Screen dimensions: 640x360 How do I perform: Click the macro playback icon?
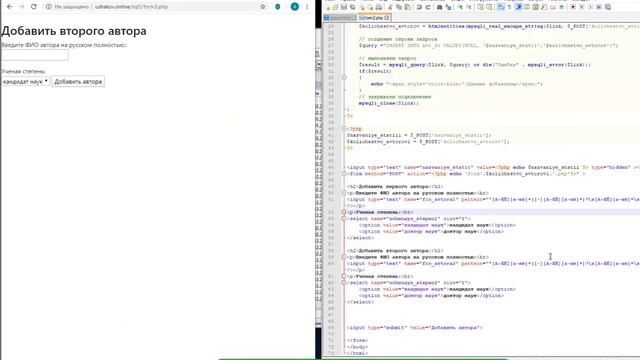(x=590, y=7)
